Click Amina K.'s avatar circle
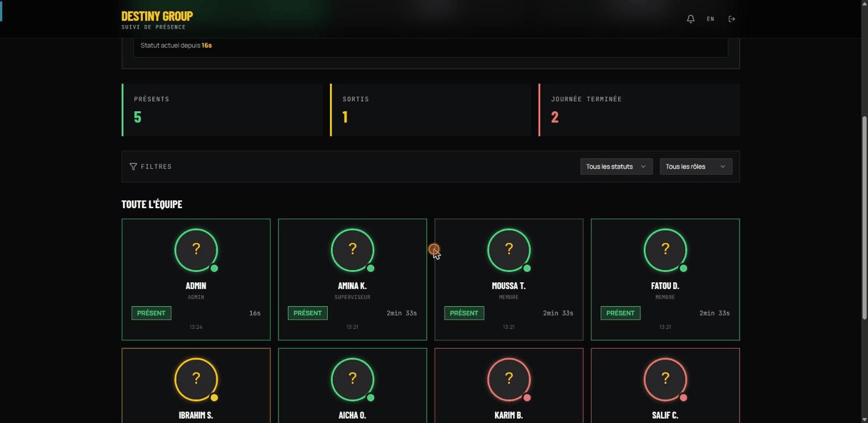Screen dimensions: 868x423 coord(353,250)
